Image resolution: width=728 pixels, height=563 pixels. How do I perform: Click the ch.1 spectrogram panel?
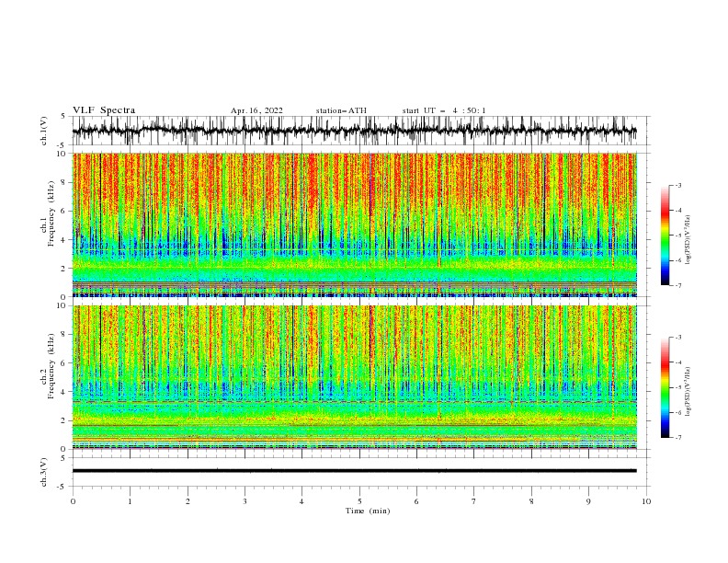tap(355, 224)
